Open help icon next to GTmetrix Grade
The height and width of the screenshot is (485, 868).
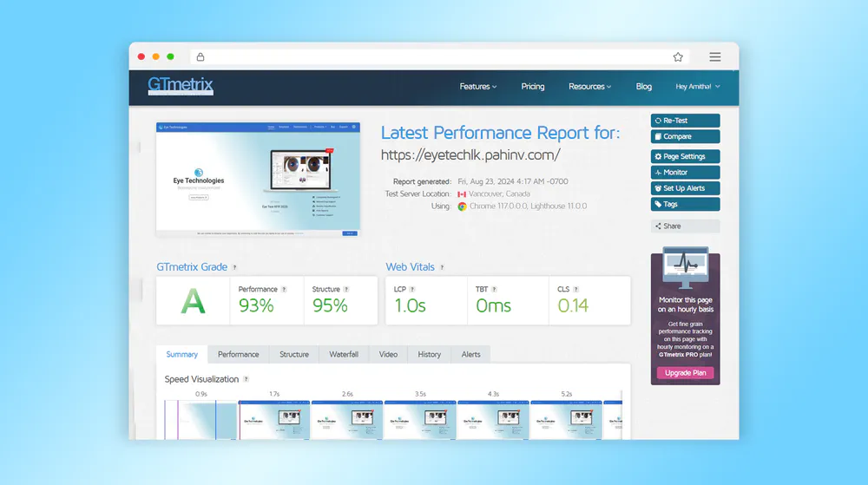(x=234, y=267)
